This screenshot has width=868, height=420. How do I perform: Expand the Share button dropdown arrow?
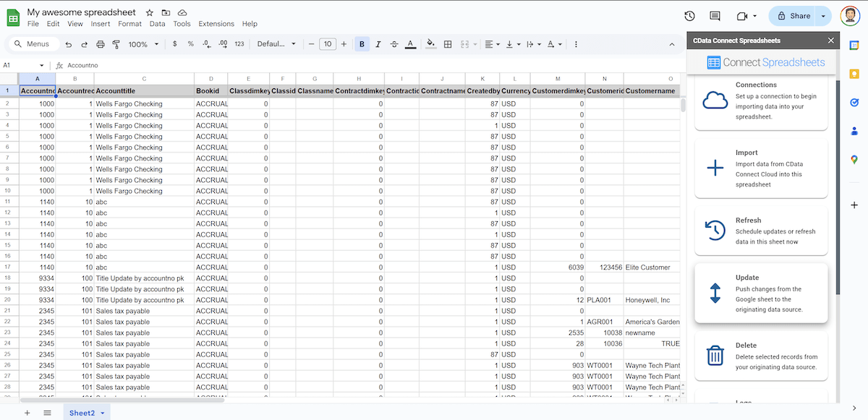pyautogui.click(x=822, y=15)
